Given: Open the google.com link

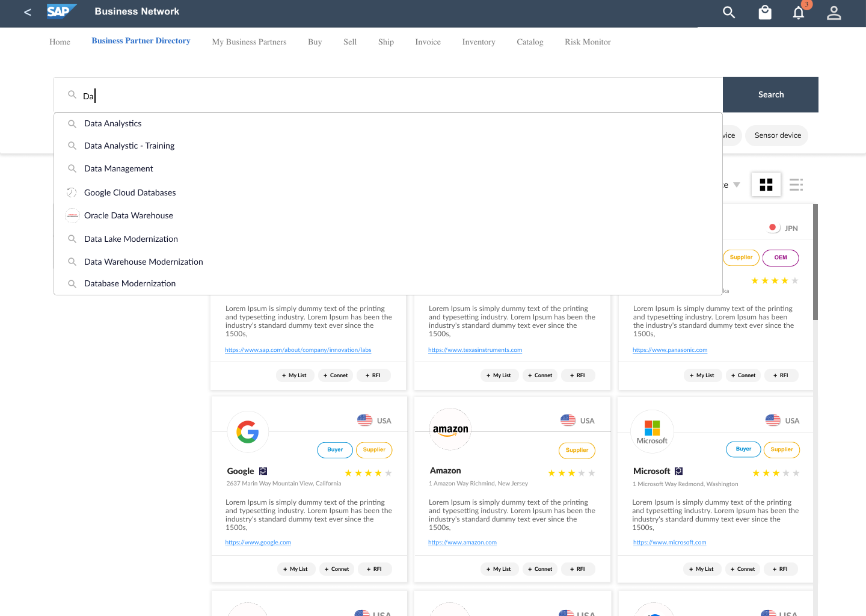Looking at the screenshot, I should [x=258, y=543].
